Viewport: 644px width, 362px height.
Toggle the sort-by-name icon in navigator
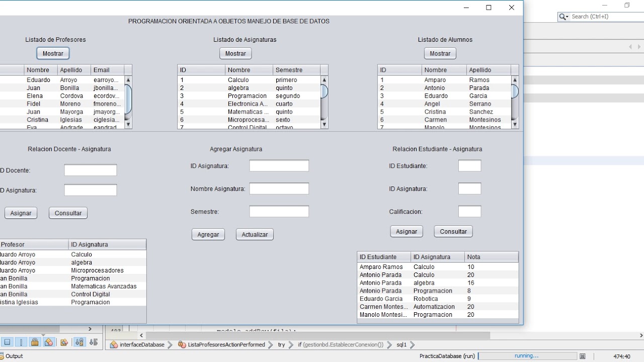79,342
